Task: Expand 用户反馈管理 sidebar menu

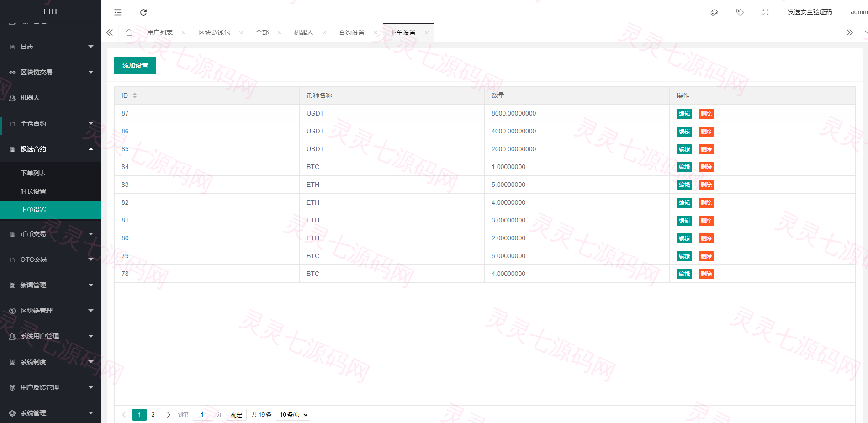Action: (x=50, y=387)
